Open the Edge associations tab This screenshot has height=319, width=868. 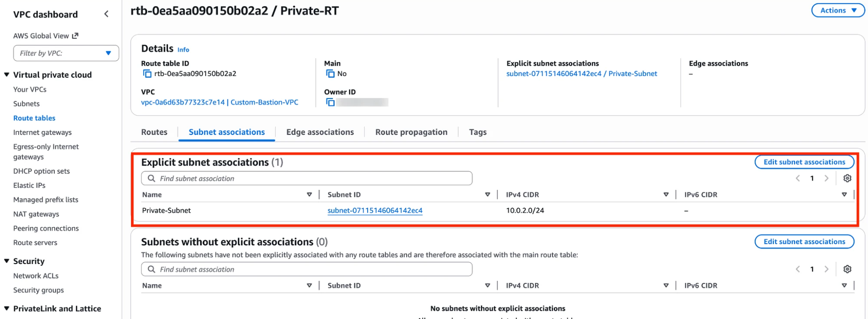click(320, 132)
